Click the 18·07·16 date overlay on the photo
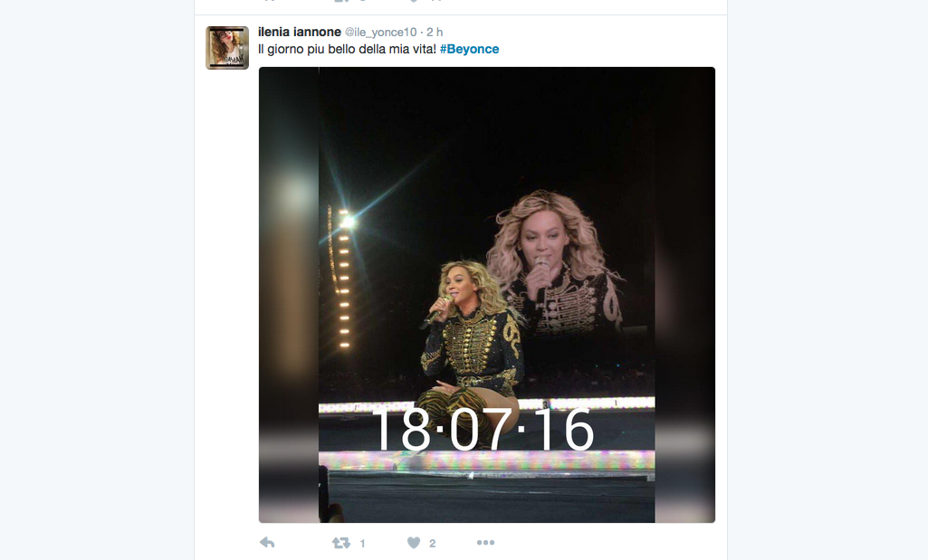This screenshot has height=560, width=928. pos(483,430)
